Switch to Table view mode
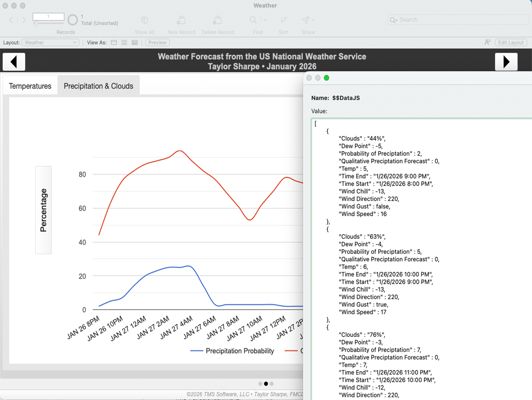 [135, 42]
